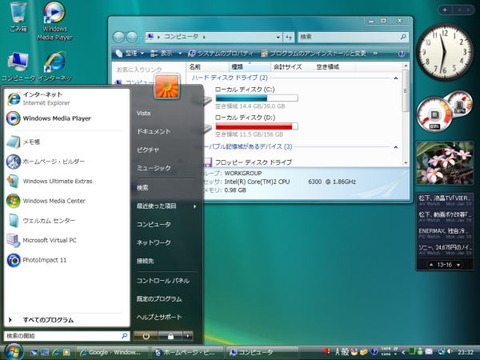Open ミュージック from the Start menu
This screenshot has height=360, width=480.
pyautogui.click(x=154, y=168)
